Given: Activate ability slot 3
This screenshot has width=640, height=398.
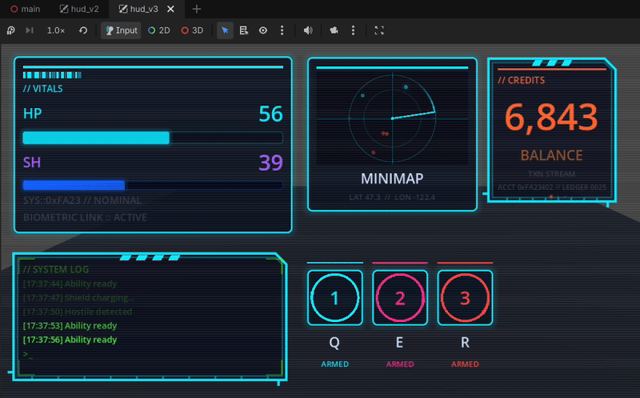Looking at the screenshot, I should [x=465, y=298].
